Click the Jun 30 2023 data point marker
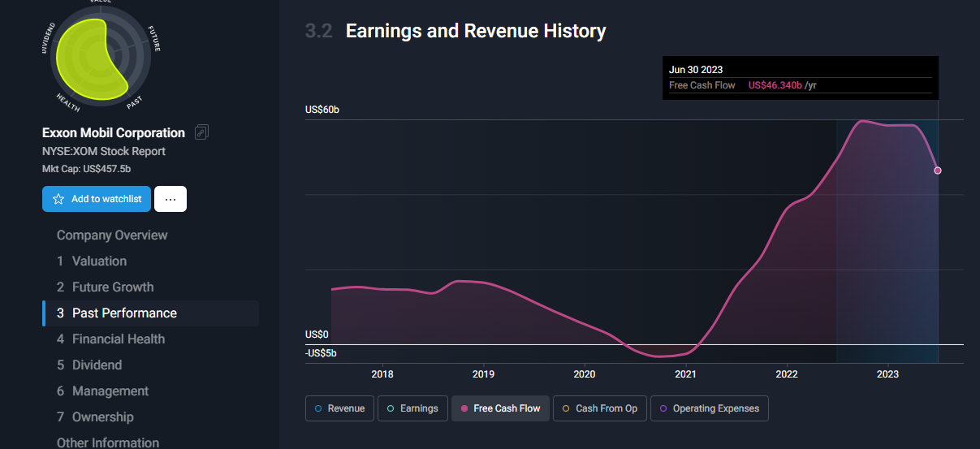 coord(938,171)
